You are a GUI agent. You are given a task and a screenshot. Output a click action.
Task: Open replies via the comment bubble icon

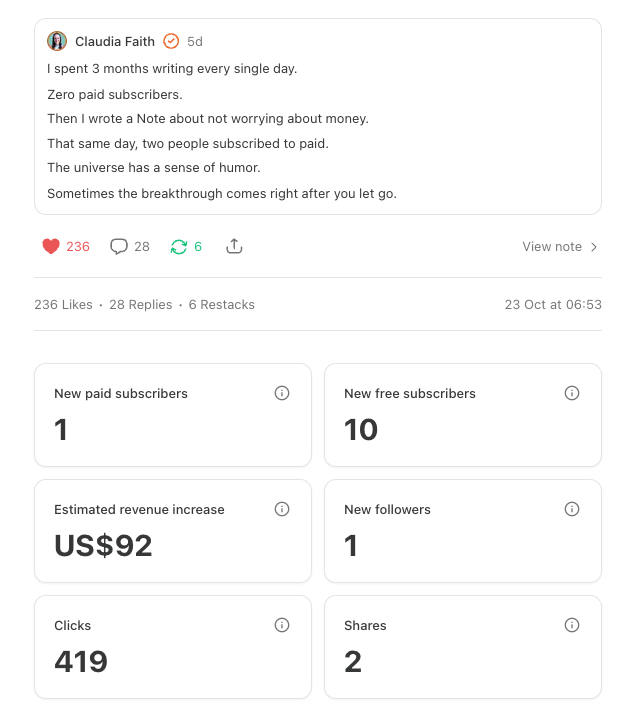[x=119, y=246]
